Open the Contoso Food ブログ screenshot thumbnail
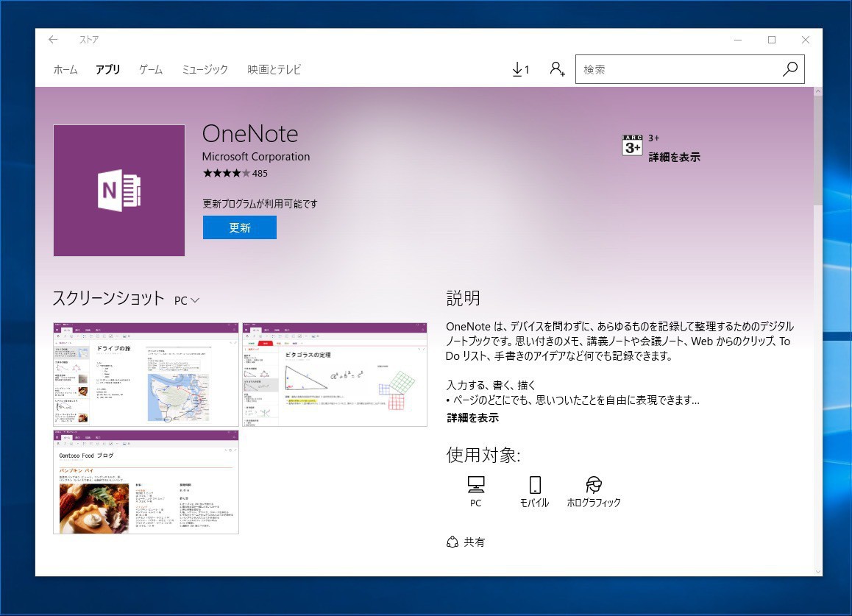The height and width of the screenshot is (616, 852). 146,482
